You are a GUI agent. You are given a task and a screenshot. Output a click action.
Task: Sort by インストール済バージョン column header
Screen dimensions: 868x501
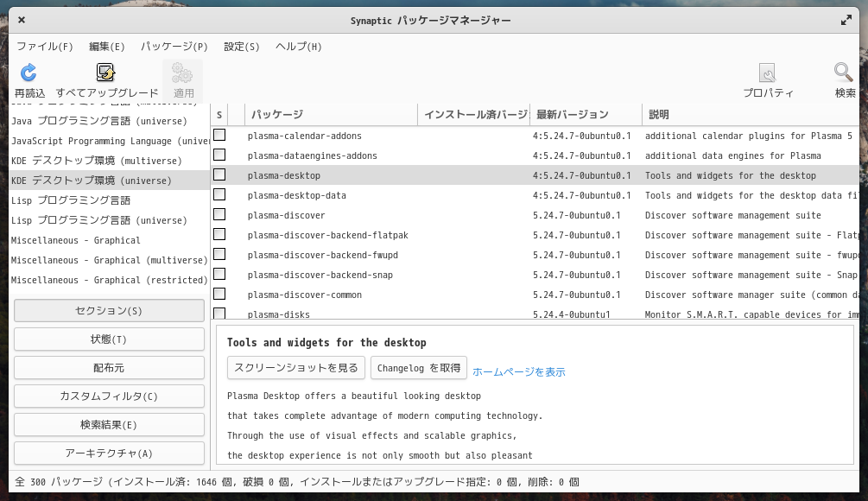tap(474, 115)
